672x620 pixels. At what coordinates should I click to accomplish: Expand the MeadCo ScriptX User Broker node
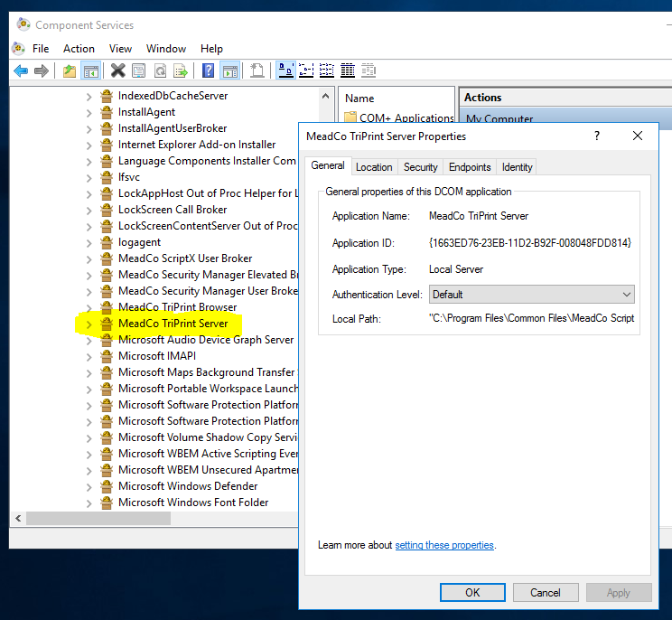pos(89,259)
